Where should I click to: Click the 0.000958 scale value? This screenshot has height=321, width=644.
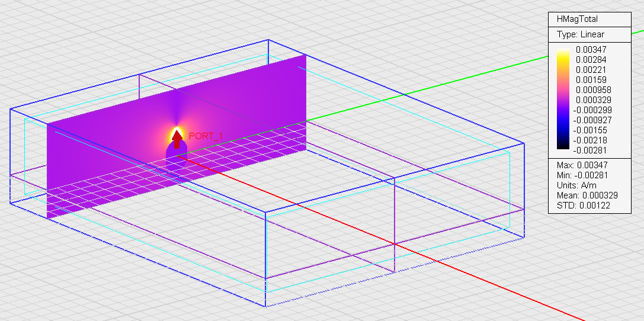(594, 90)
